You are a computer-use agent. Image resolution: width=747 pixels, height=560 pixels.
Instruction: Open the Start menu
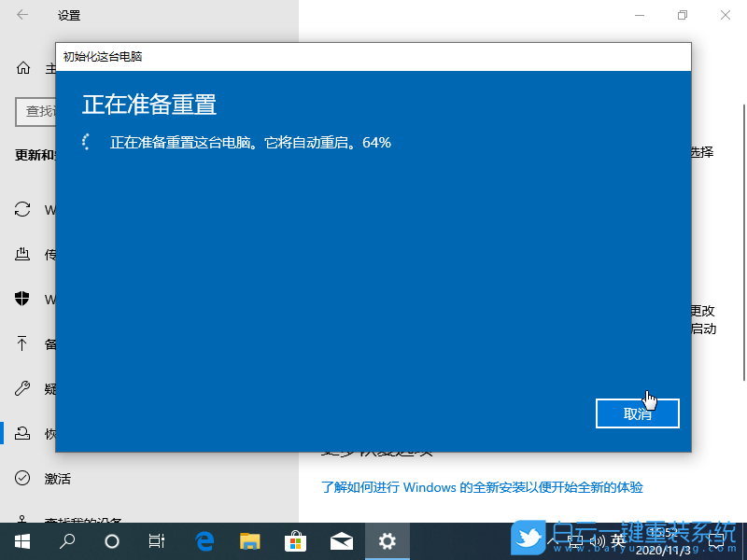coord(21,540)
